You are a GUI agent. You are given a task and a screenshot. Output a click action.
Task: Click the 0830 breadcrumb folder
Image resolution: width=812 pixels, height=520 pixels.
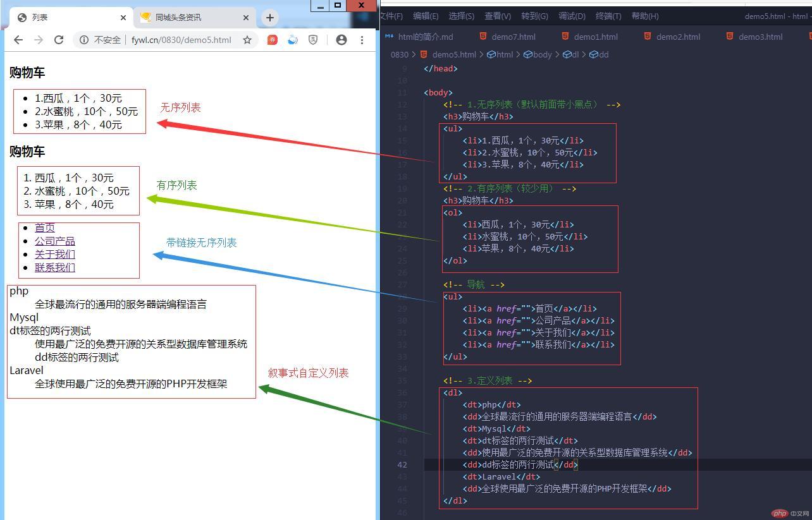click(x=400, y=55)
